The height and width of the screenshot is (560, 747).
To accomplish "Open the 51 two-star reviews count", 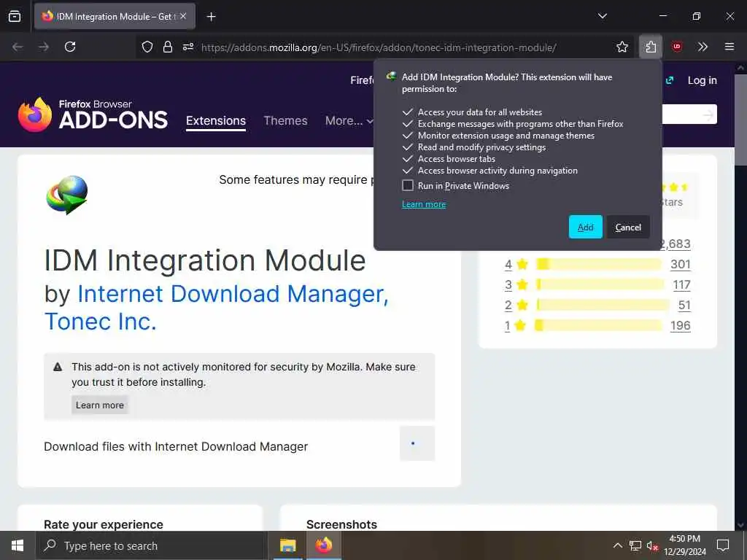I will tap(684, 305).
